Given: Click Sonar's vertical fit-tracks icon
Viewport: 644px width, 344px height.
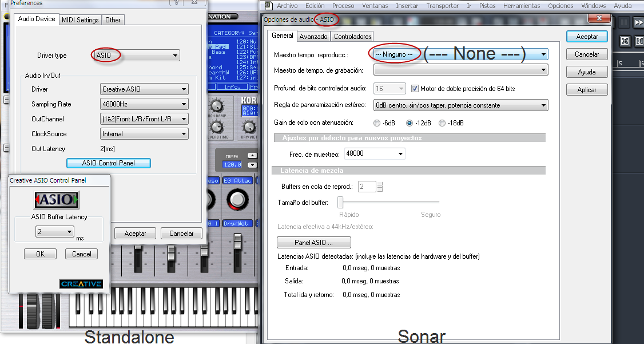Looking at the screenshot, I should click(639, 41).
